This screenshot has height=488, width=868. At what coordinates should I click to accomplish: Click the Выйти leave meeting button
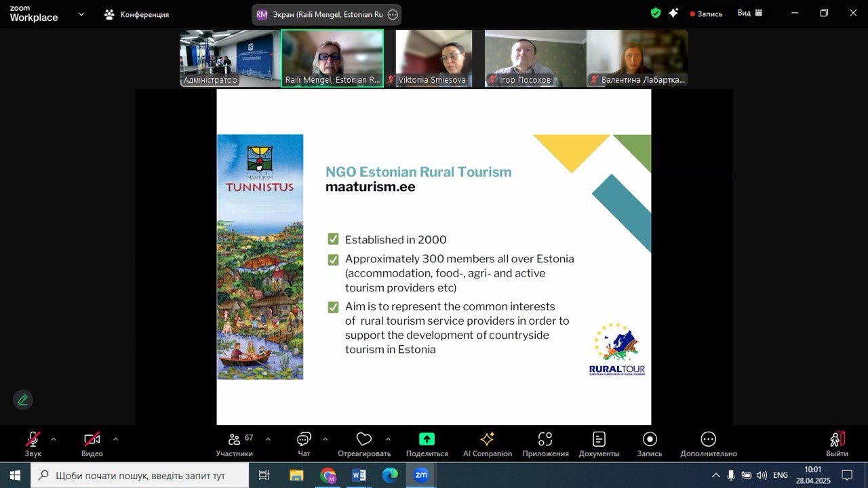pyautogui.click(x=837, y=444)
